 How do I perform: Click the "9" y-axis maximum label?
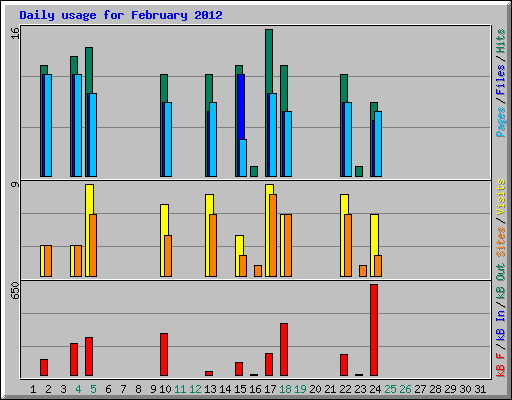[x=15, y=184]
